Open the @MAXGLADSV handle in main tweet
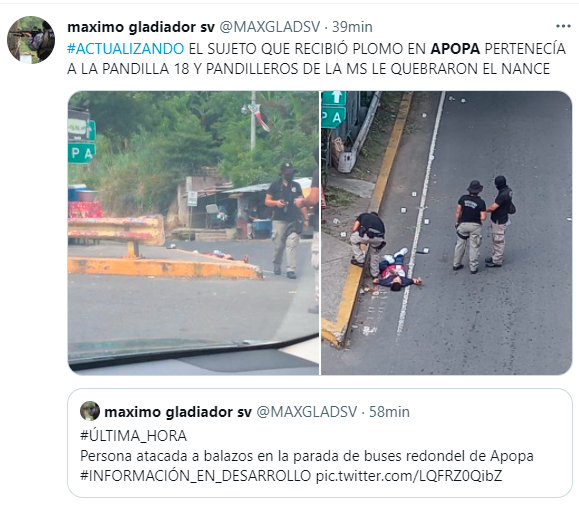 click(270, 27)
